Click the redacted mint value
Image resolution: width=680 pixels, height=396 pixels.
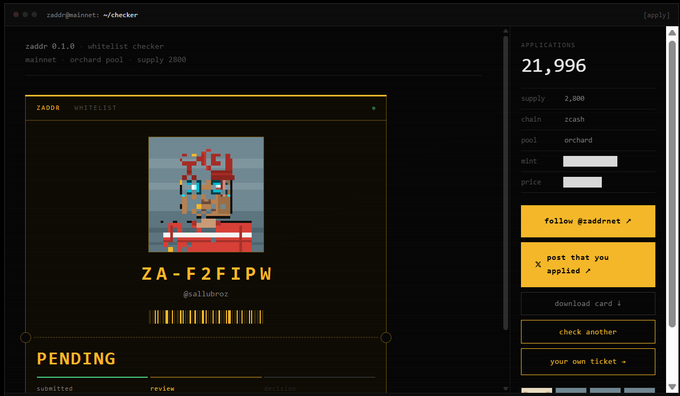pos(590,161)
